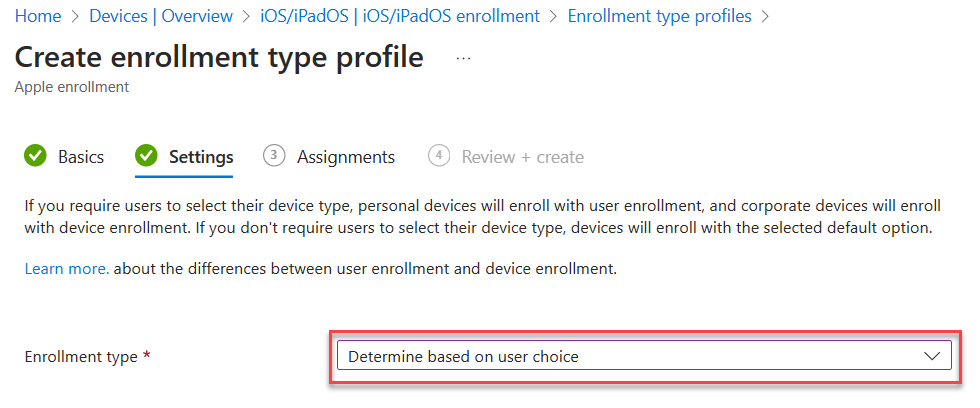Open the Learn more link
This screenshot has width=980, height=408.
67,269
